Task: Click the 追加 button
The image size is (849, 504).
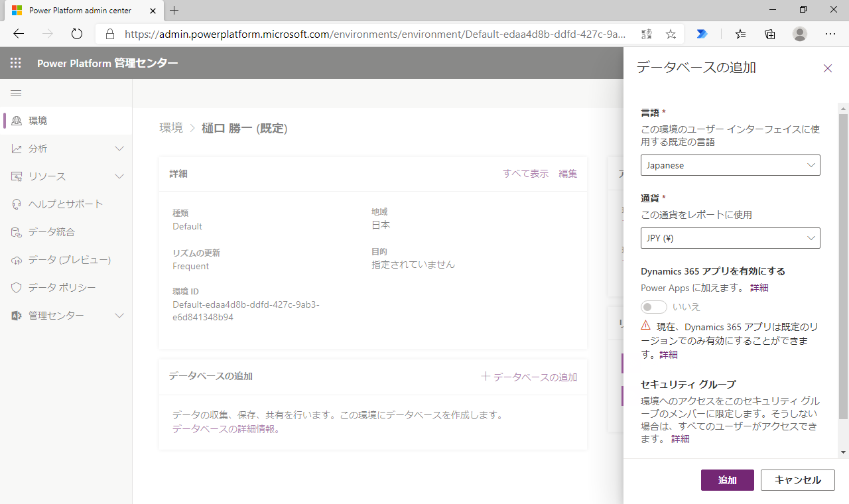Action: 728,480
